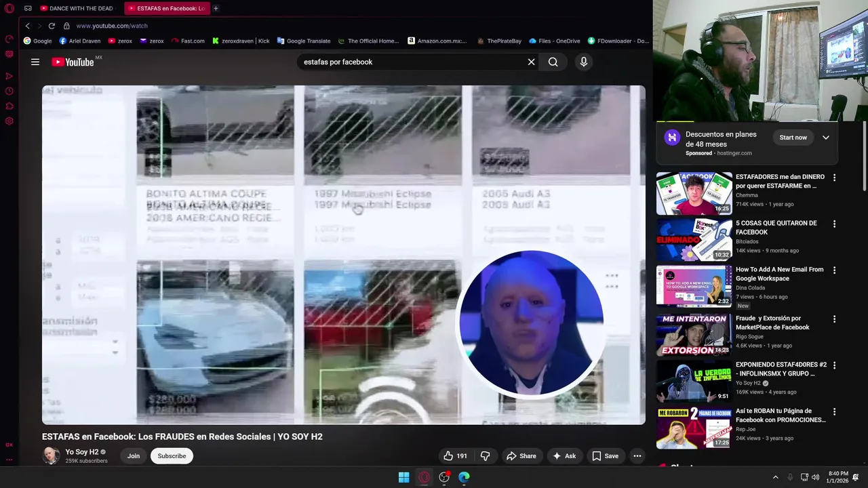Open ESTAFADORES me dan DINERO video thumbnail
Viewport: 868px width, 488px height.
click(694, 194)
